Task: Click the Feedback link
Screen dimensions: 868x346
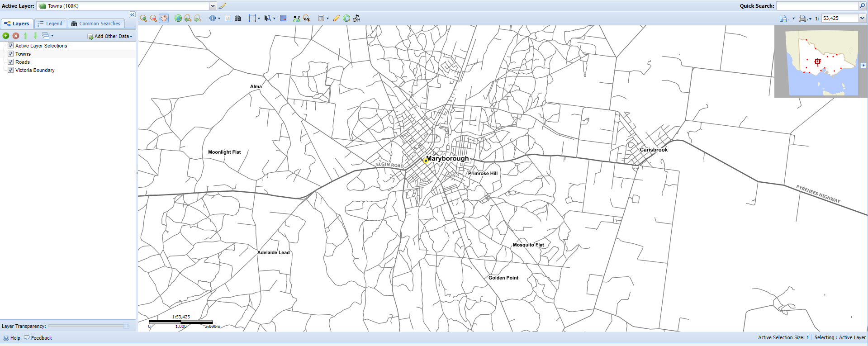Action: click(38, 338)
